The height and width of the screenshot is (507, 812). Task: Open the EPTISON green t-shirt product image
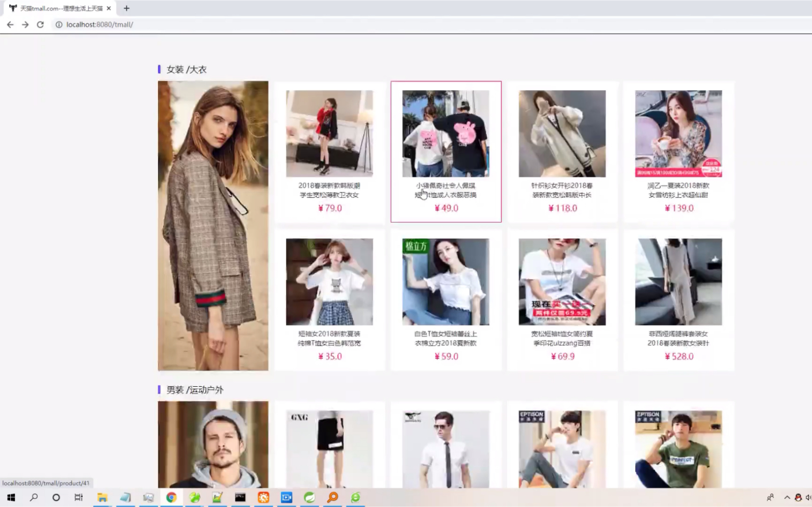678,449
